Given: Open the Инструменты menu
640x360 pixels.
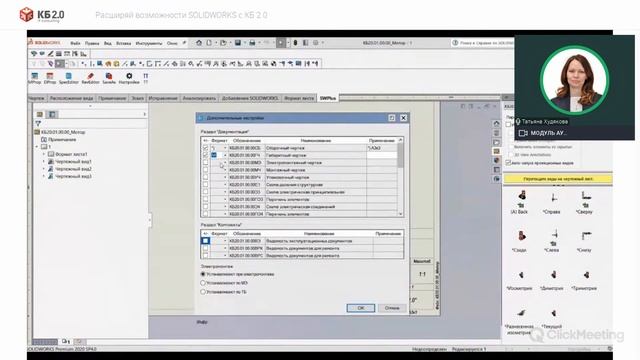Looking at the screenshot, I should coord(149,43).
